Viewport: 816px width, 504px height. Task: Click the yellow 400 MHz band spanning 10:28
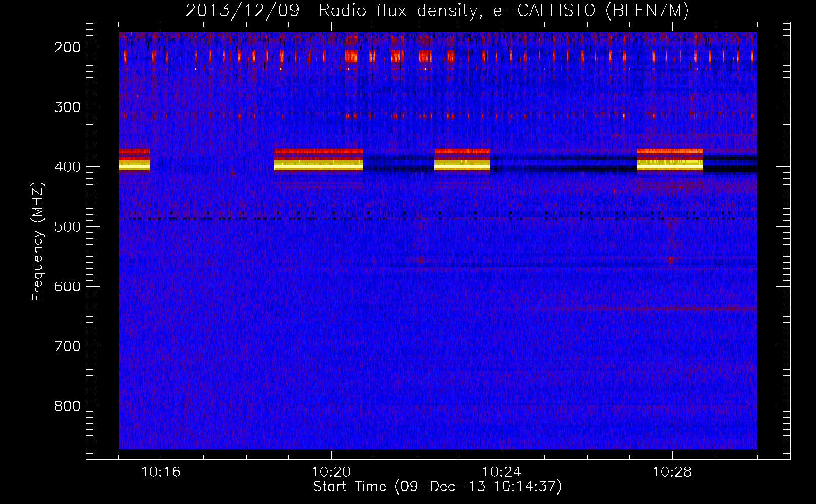[670, 165]
